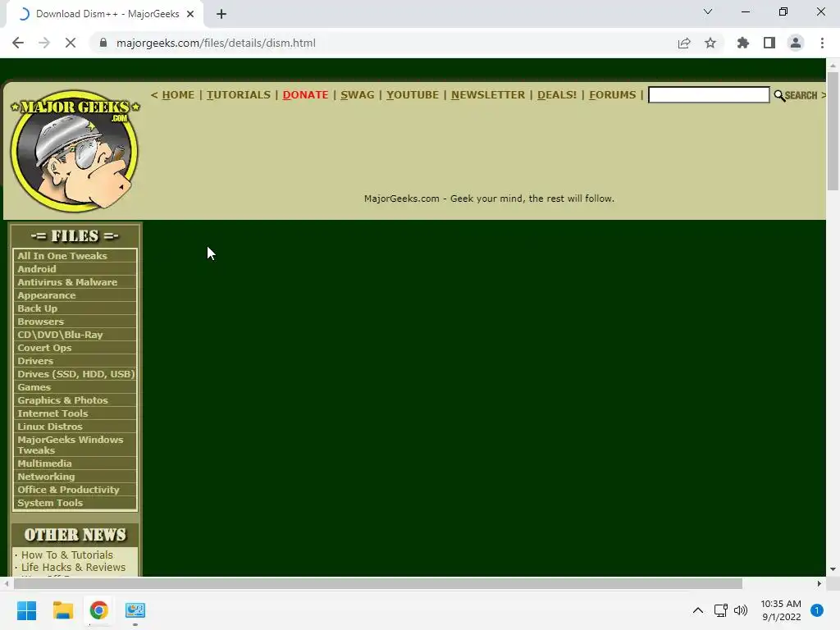Open Drives (SSD, HDD, USB) category
The width and height of the screenshot is (840, 630).
[75, 374]
